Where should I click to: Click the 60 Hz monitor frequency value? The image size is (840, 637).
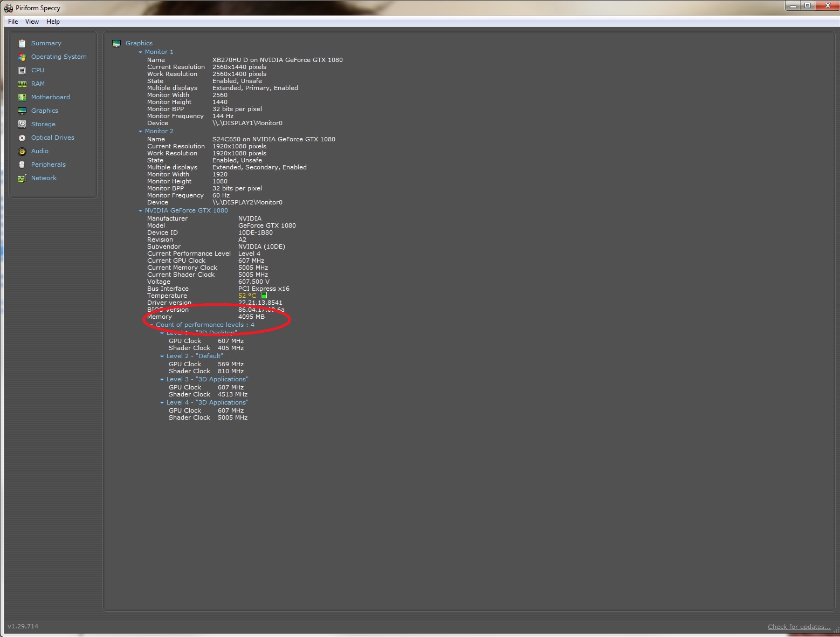point(221,195)
